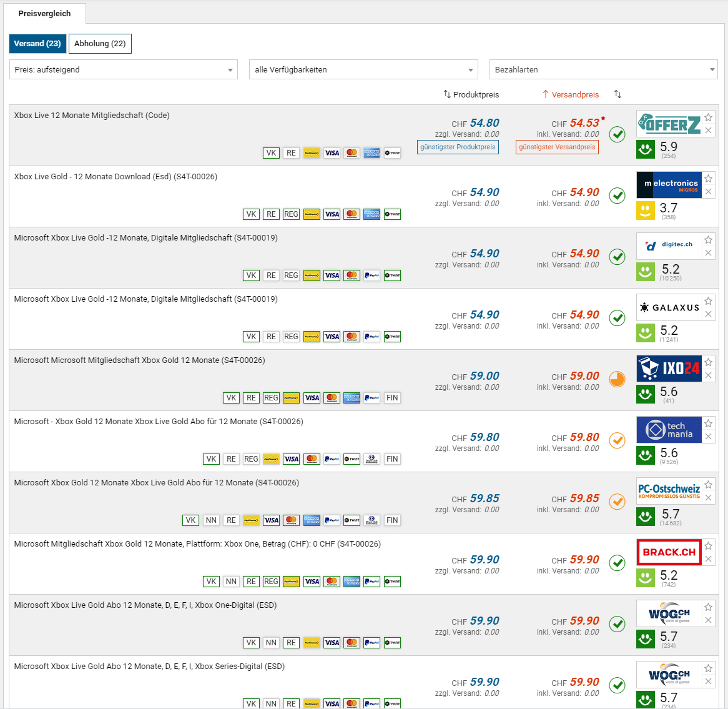Viewport: 728px width, 709px height.
Task: Favorite PC-Ostschweiz with the star icon
Action: tap(708, 485)
